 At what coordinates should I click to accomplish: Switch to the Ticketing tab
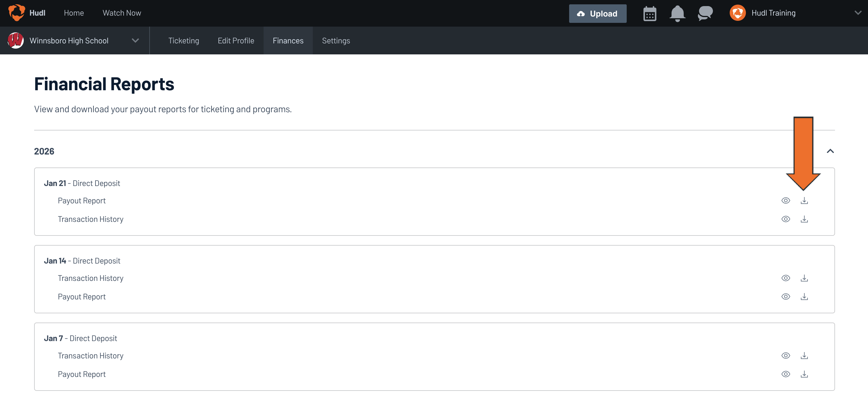point(184,41)
